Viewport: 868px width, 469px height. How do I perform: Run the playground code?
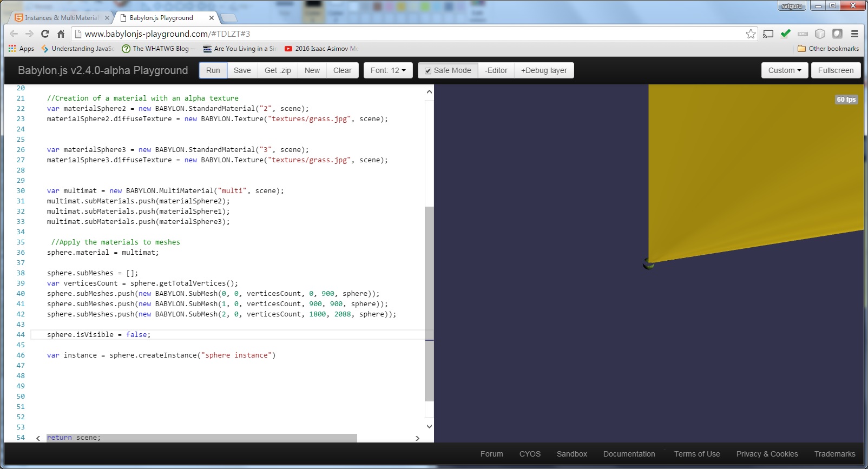pos(213,70)
